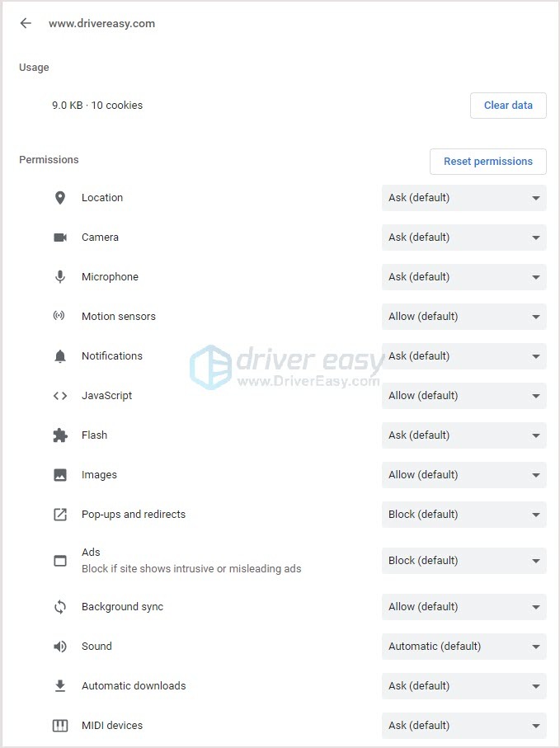The height and width of the screenshot is (748, 560).
Task: Click the Automatic downloads icon
Action: point(59,686)
